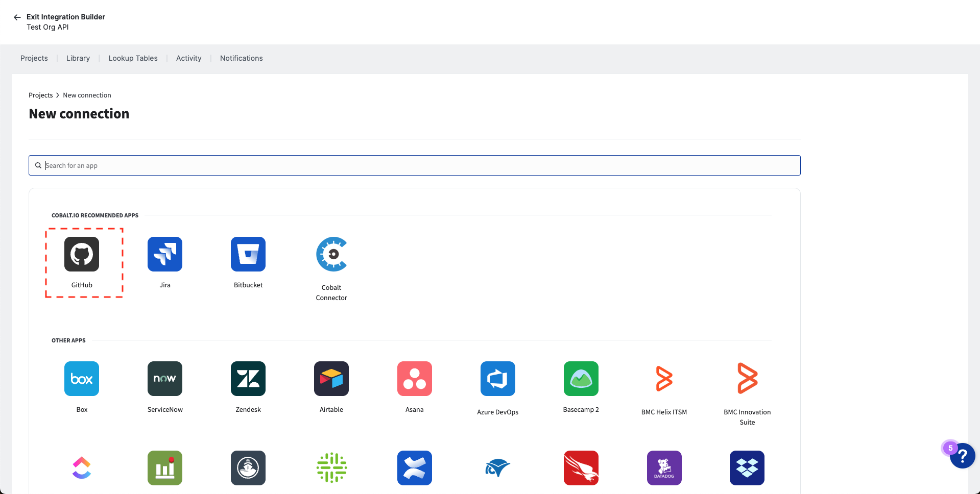
Task: Choose the Dropbox app icon
Action: coord(747,468)
